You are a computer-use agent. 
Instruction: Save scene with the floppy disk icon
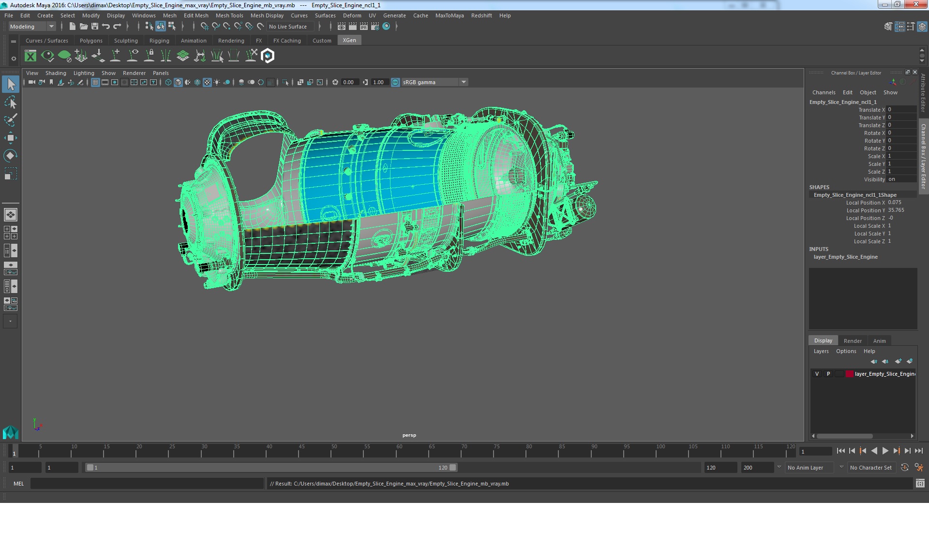94,27
